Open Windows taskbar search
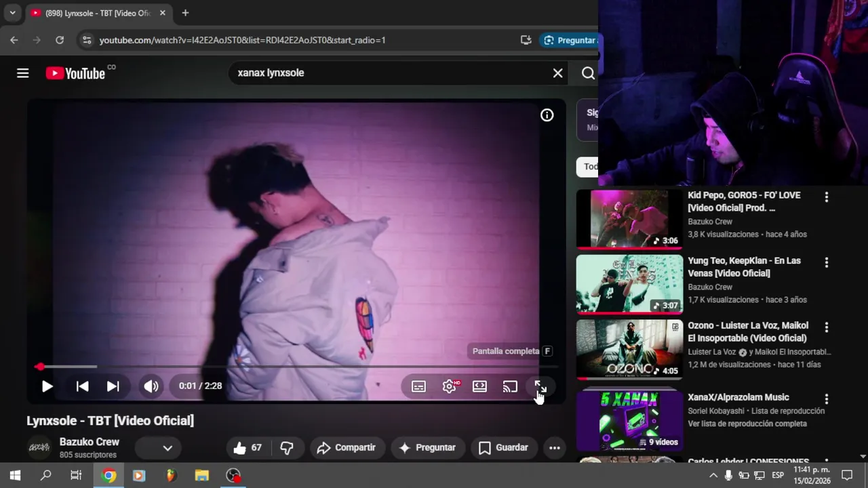 [x=46, y=475]
